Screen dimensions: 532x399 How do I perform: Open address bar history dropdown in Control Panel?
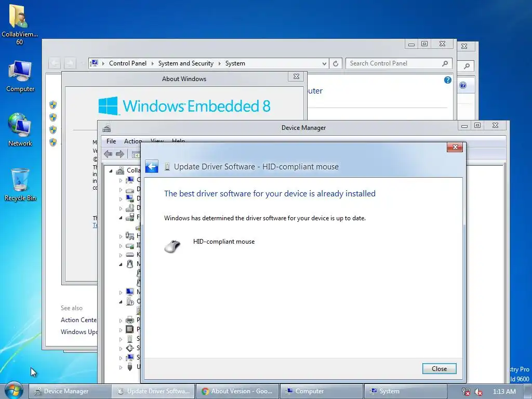(x=324, y=63)
